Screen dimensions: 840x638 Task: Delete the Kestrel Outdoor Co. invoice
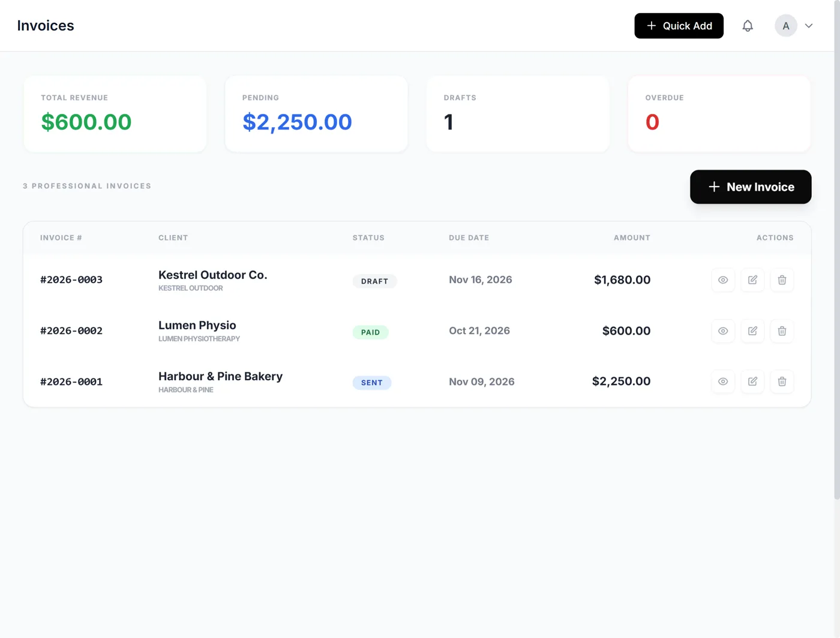coord(782,280)
